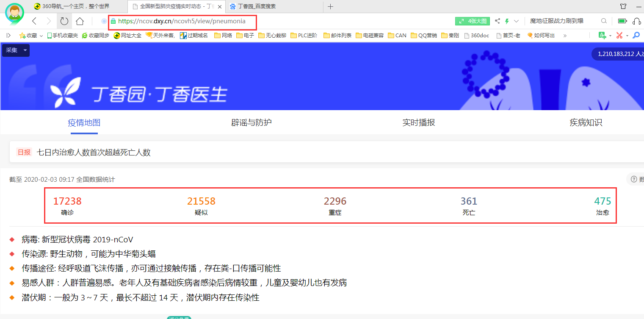Go forward to the next page
This screenshot has height=319, width=644.
click(49, 21)
